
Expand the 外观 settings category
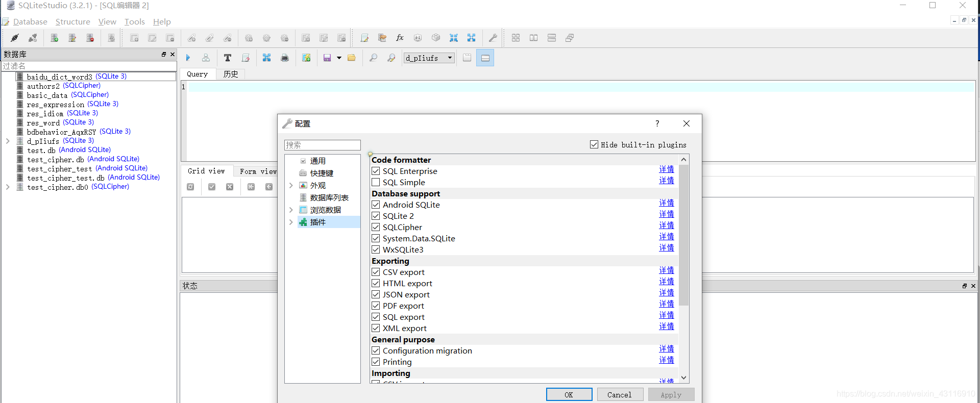pyautogui.click(x=291, y=185)
